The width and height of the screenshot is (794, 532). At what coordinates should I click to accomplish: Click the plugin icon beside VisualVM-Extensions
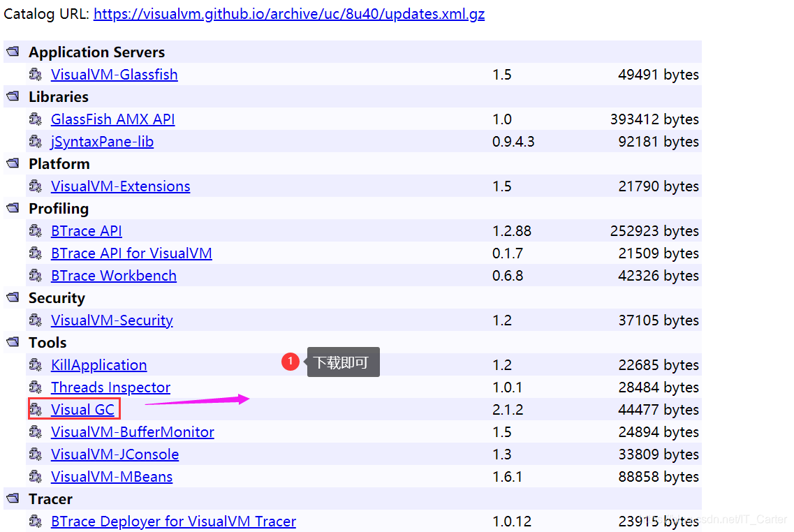click(x=36, y=186)
